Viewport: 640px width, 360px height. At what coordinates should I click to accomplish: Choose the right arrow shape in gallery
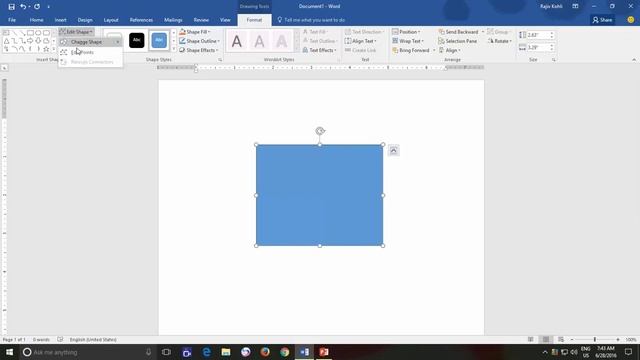coord(30,41)
